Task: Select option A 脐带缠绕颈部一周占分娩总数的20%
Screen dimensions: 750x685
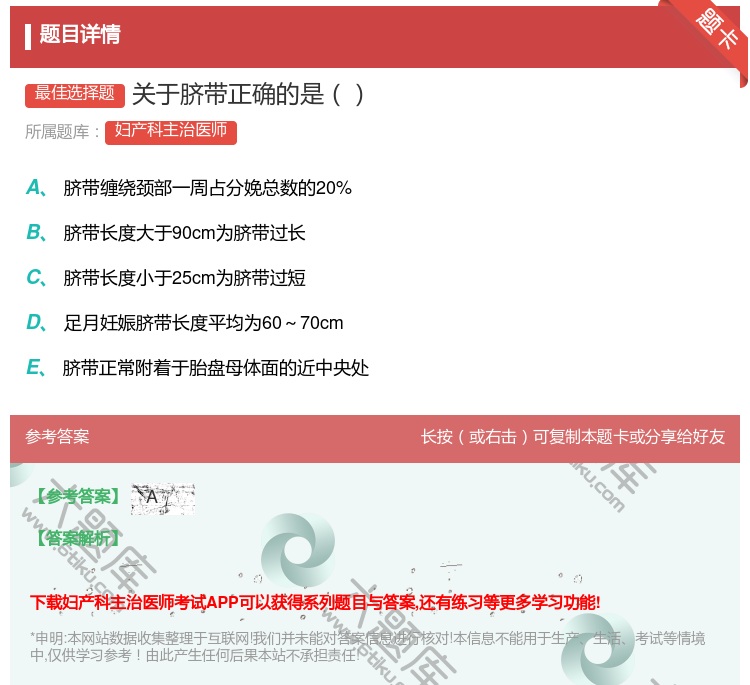Action: click(x=189, y=188)
